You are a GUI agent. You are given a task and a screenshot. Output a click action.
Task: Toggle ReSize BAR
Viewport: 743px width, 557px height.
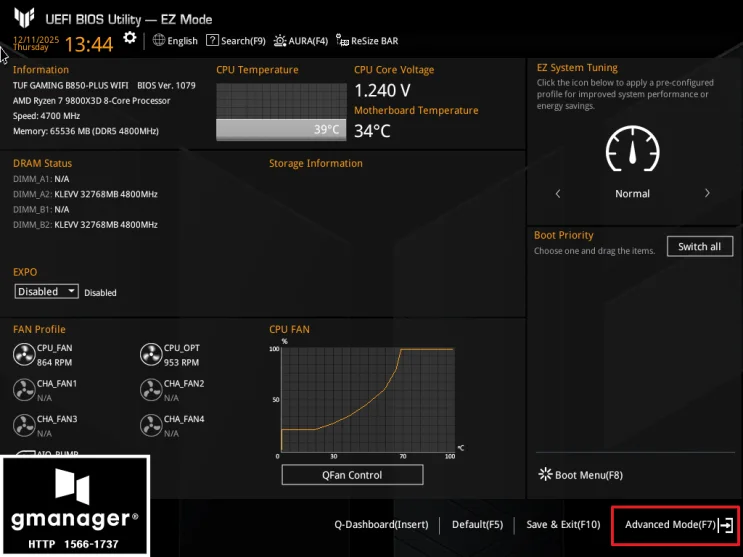tap(367, 41)
